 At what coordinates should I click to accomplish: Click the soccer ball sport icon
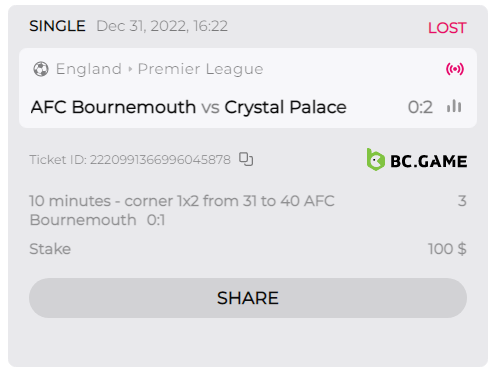(41, 69)
